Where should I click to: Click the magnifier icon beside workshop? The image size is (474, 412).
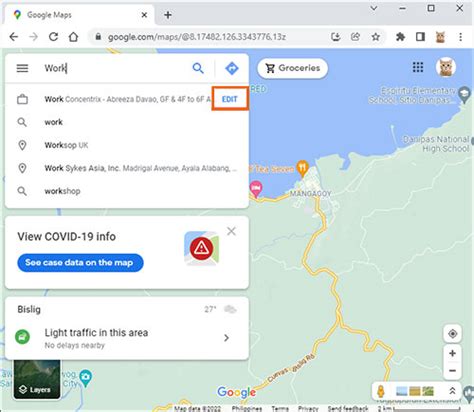22,191
